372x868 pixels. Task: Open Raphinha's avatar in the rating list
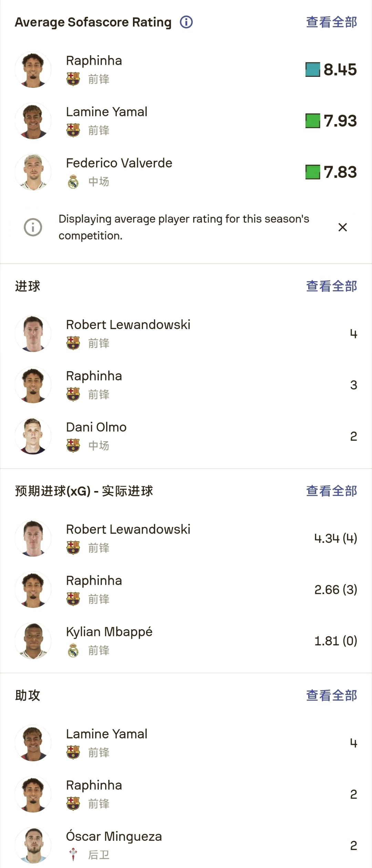click(x=33, y=70)
